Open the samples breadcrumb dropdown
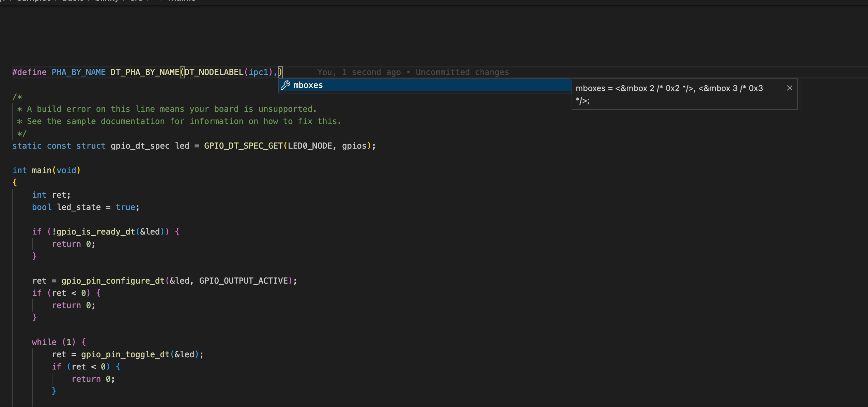 tap(32, 1)
